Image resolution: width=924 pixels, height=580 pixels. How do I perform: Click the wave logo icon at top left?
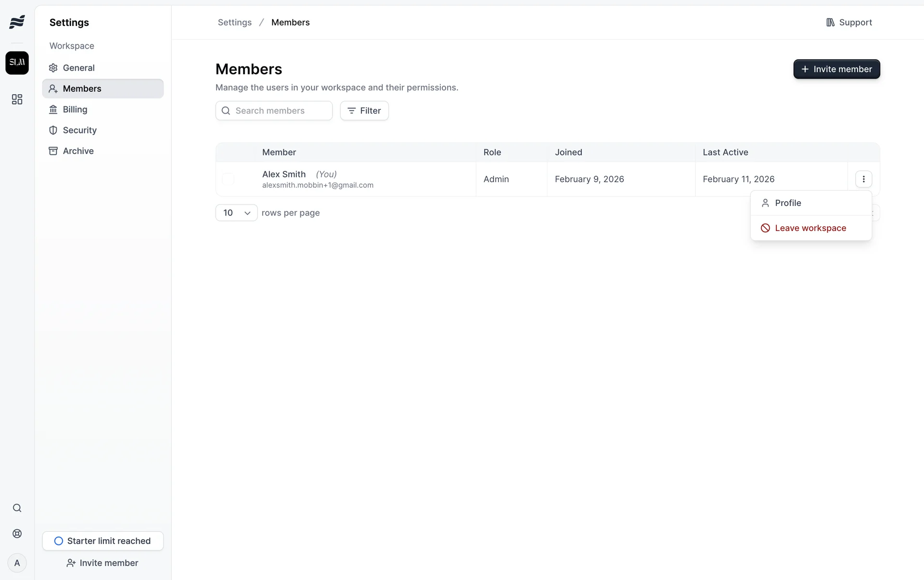17,22
